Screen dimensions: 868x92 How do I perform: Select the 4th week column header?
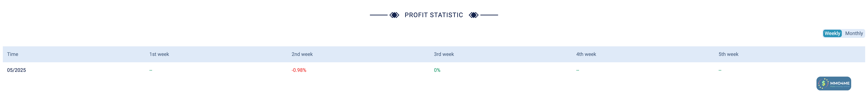(586, 54)
